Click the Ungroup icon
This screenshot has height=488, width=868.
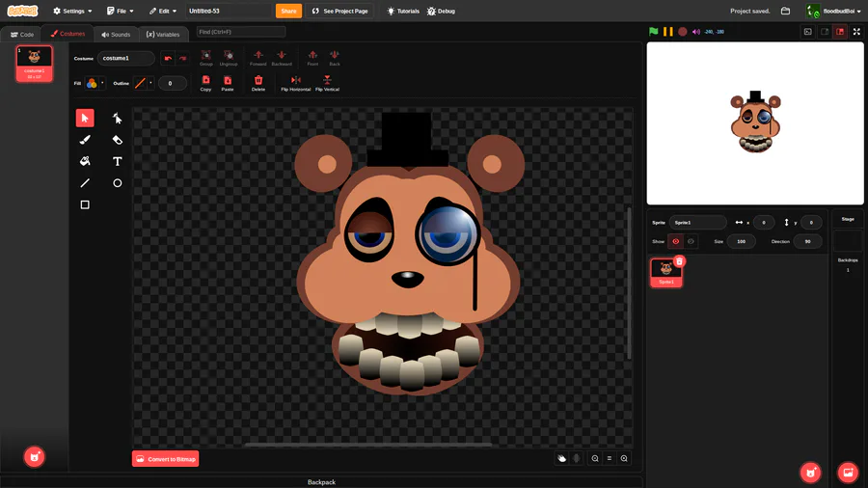coord(228,58)
